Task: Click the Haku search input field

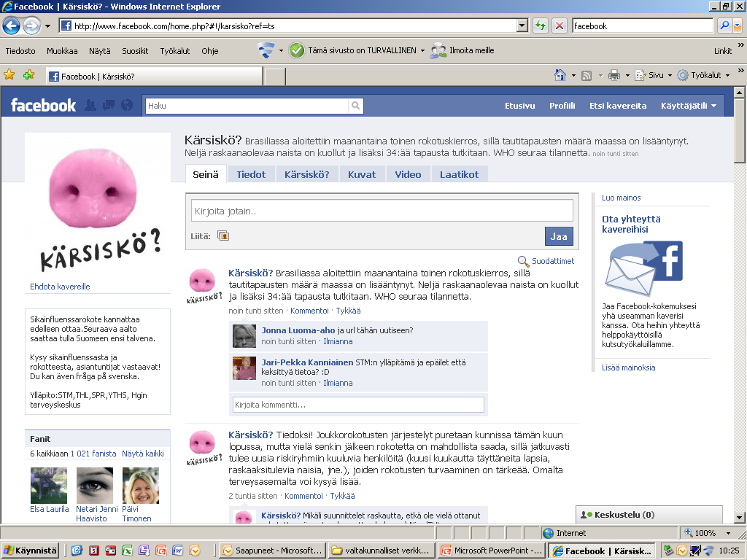Action: 247,106
